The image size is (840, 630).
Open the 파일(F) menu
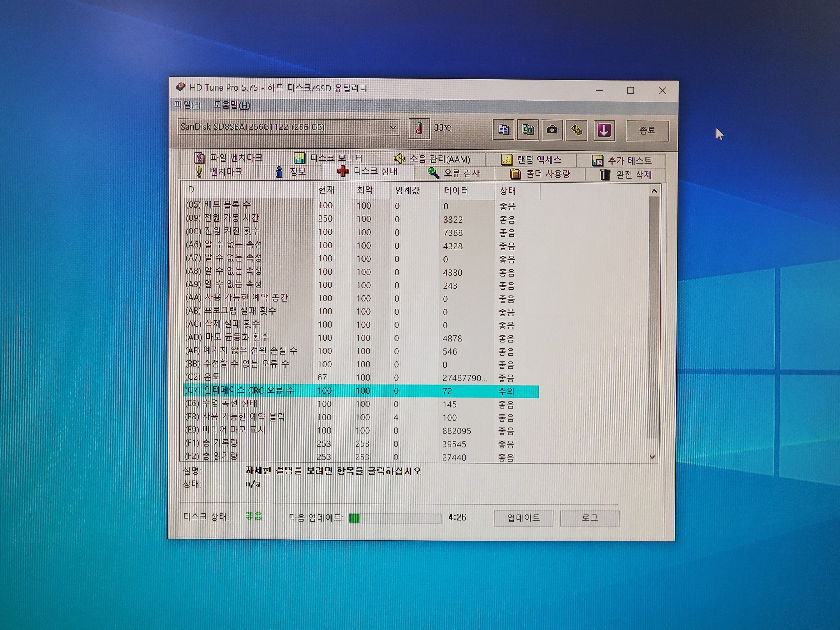(187, 105)
